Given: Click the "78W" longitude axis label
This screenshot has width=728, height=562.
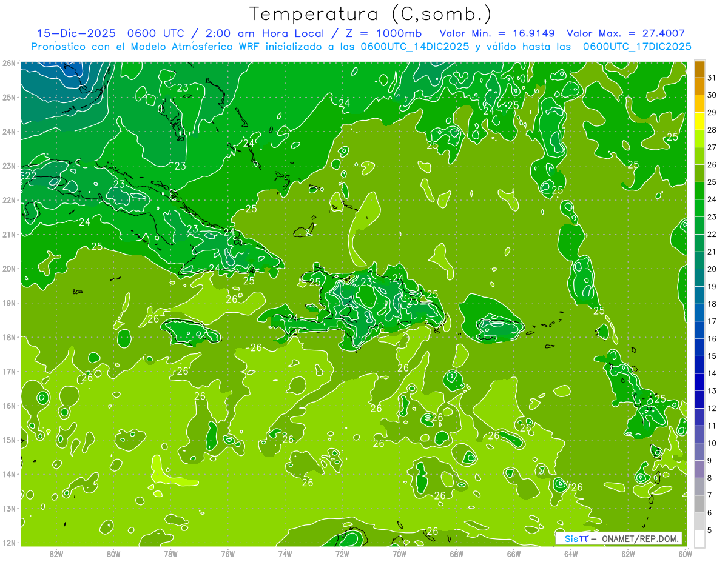Looking at the screenshot, I should pos(170,554).
